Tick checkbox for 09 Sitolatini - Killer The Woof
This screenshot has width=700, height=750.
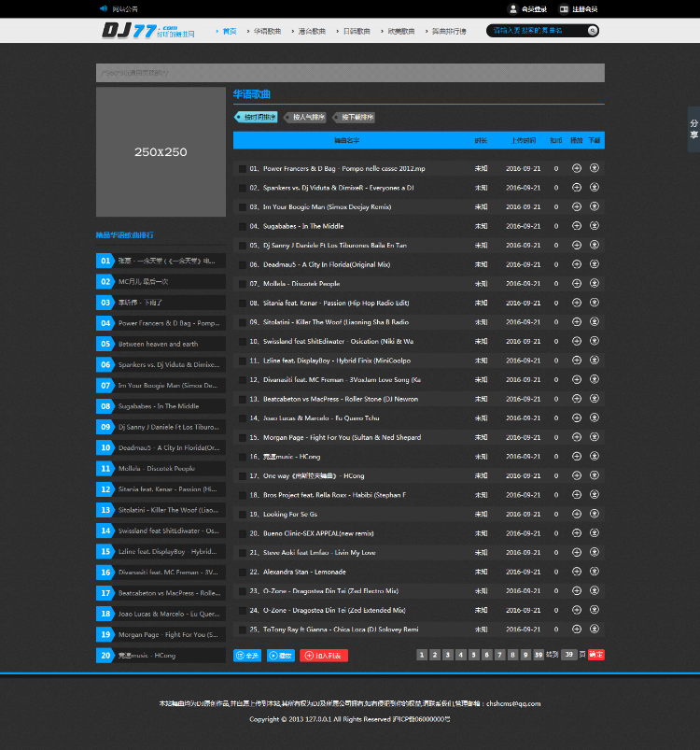coord(243,322)
